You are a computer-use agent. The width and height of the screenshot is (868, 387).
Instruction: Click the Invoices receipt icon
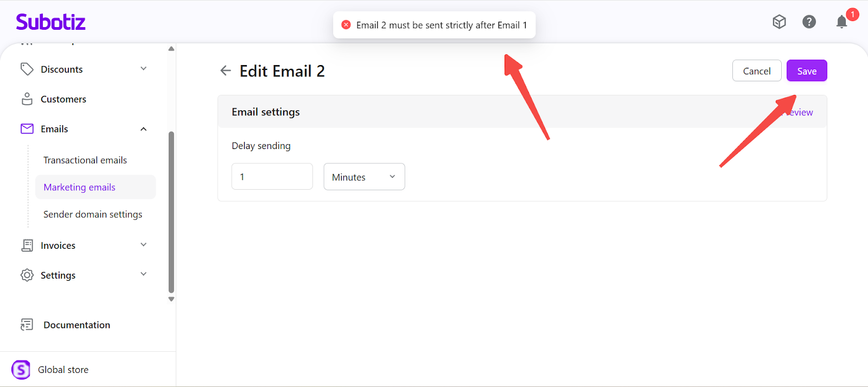27,246
